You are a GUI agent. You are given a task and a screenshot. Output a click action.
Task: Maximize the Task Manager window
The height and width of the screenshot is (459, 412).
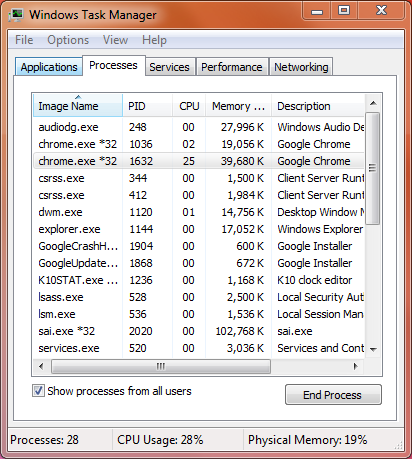(344, 11)
